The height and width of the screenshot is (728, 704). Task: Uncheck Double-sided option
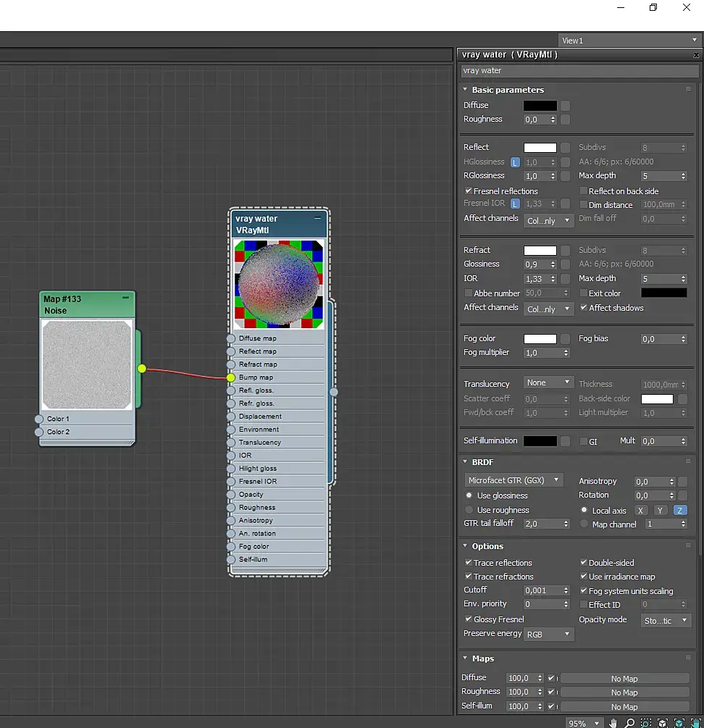pyautogui.click(x=583, y=562)
